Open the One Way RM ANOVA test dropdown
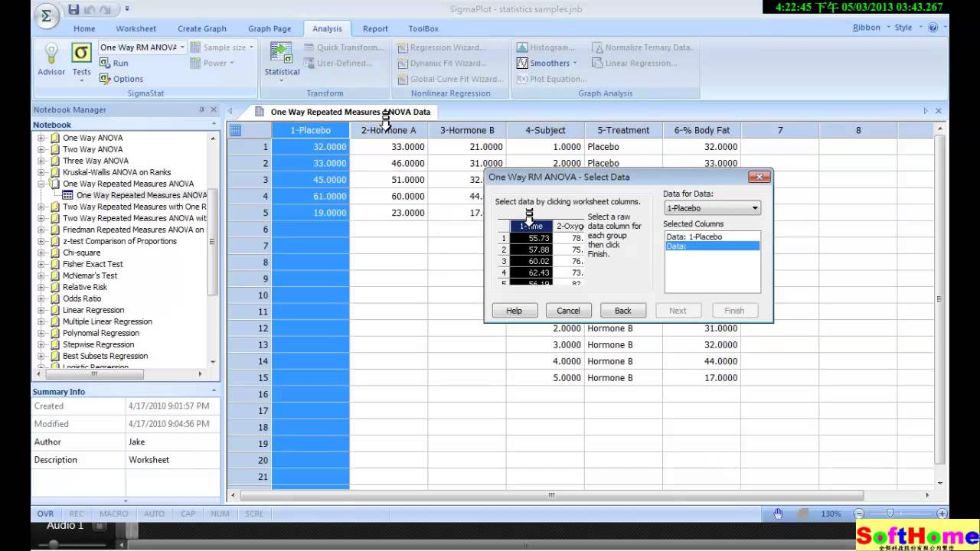This screenshot has height=551, width=980. [x=181, y=47]
